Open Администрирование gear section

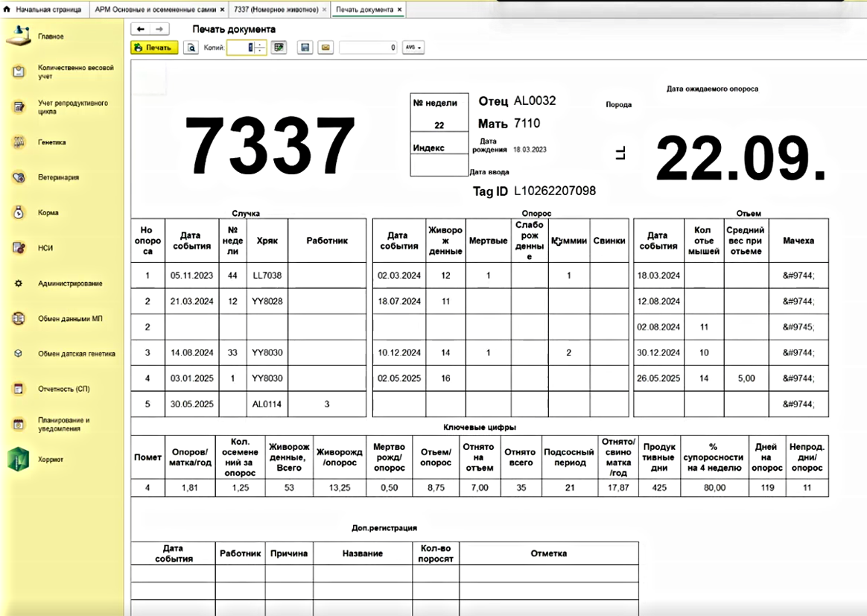[19, 284]
